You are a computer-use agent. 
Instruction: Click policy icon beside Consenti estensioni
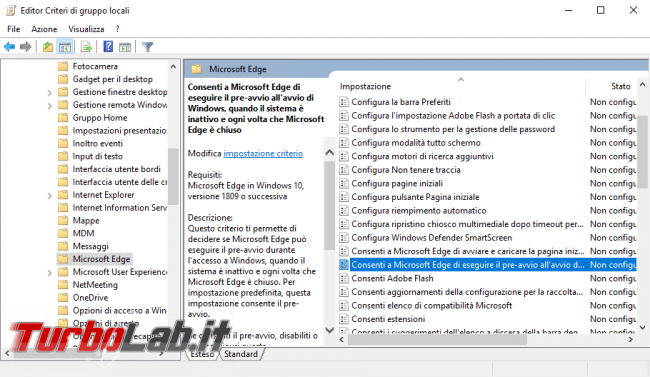(344, 319)
